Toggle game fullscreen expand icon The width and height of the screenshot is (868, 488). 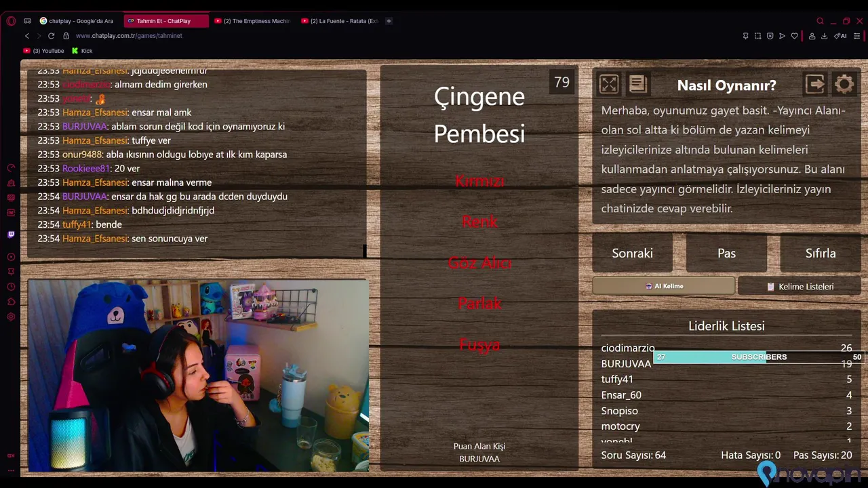click(x=609, y=84)
